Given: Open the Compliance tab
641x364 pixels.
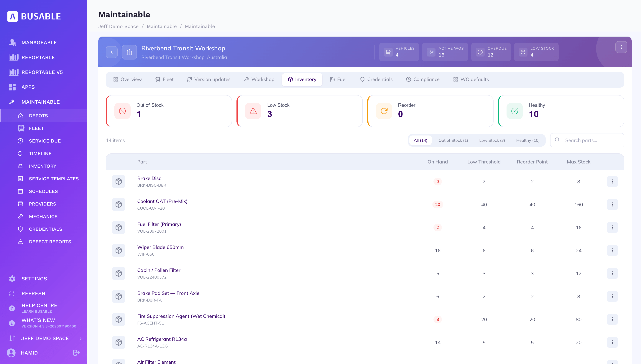Looking at the screenshot, I should coord(423,79).
